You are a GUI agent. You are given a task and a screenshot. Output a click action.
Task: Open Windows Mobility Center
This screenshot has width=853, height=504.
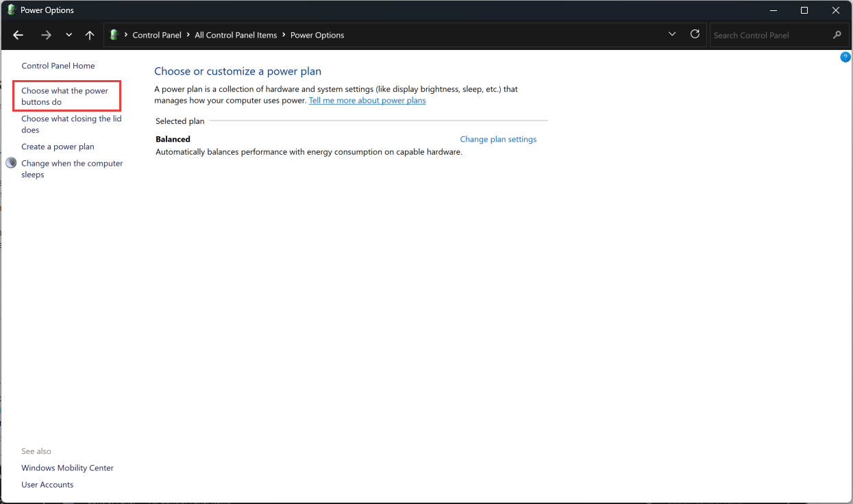pos(67,468)
